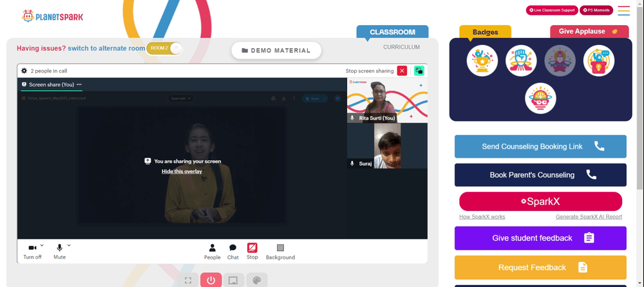Click the red power button
This screenshot has width=644, height=287.
tap(211, 281)
